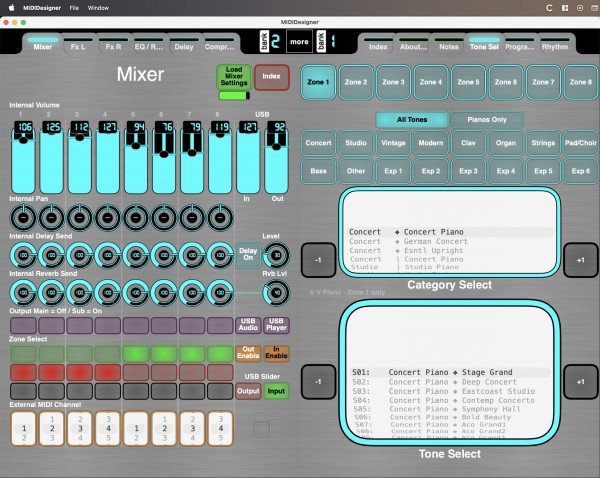Toggle USB Audio output button

(248, 325)
